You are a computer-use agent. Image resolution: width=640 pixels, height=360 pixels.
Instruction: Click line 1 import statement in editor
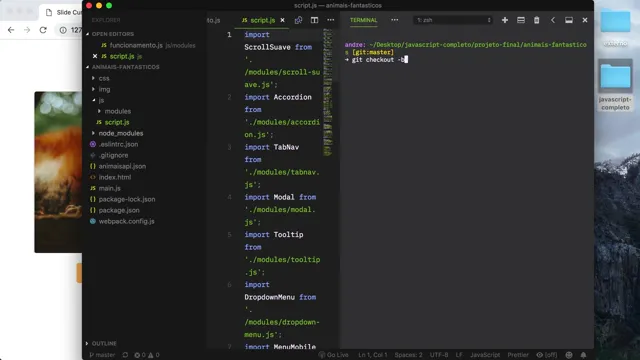[x=257, y=35]
